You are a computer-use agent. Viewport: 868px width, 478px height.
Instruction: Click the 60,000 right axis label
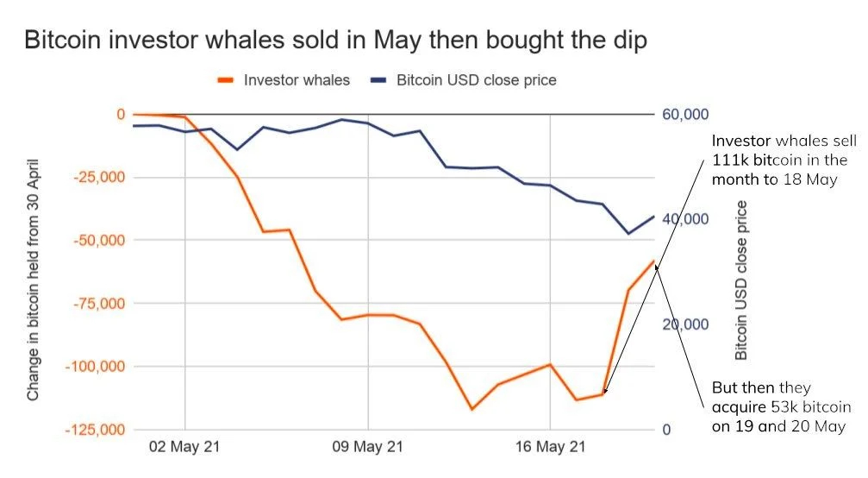[685, 115]
